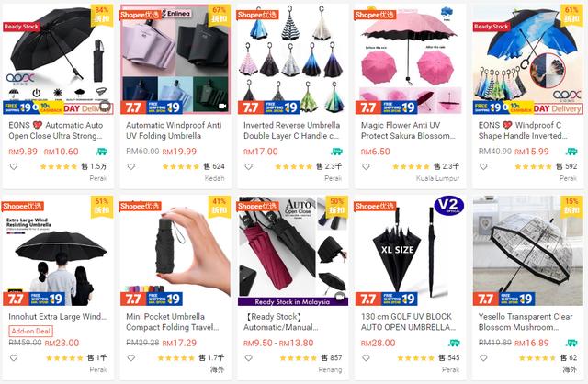Click heart icon on Yesello Transparent Clear umbrella
Image resolution: width=588 pixels, height=384 pixels.
click(483, 358)
